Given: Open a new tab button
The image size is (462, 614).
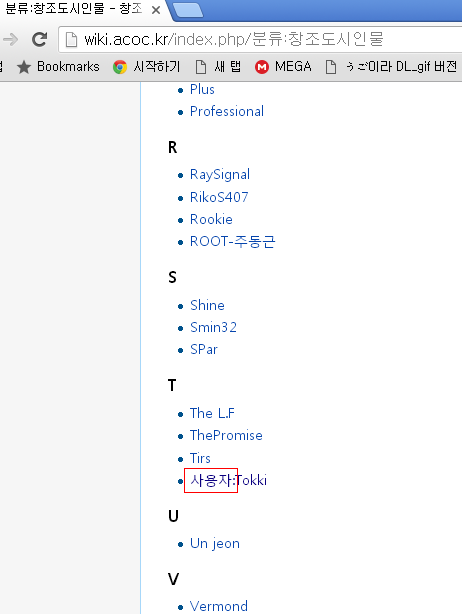Looking at the screenshot, I should 188,10.
